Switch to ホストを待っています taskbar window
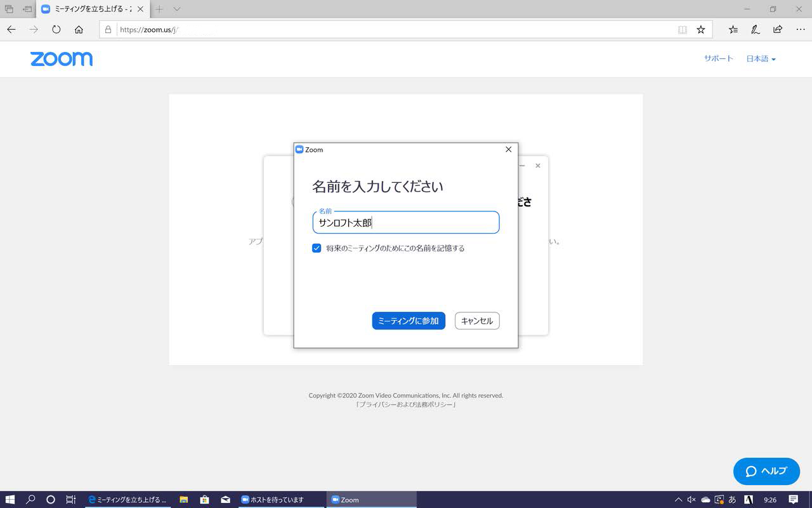The image size is (812, 508). coord(282,500)
